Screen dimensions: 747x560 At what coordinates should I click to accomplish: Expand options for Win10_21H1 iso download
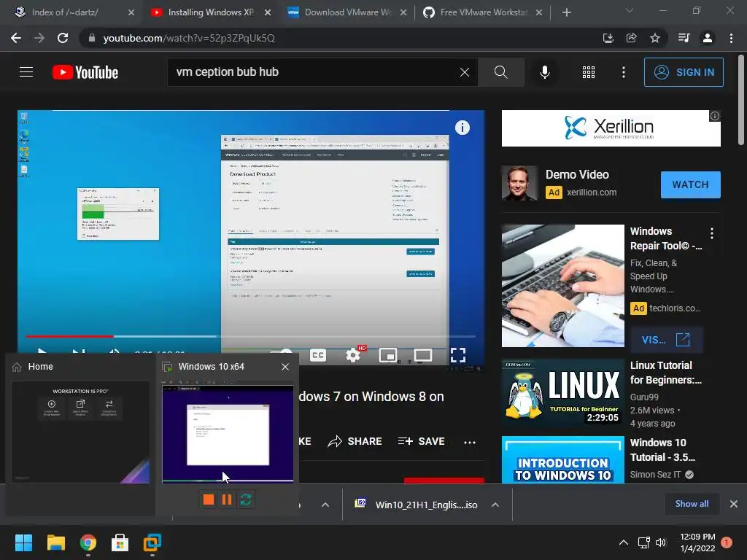coord(495,505)
